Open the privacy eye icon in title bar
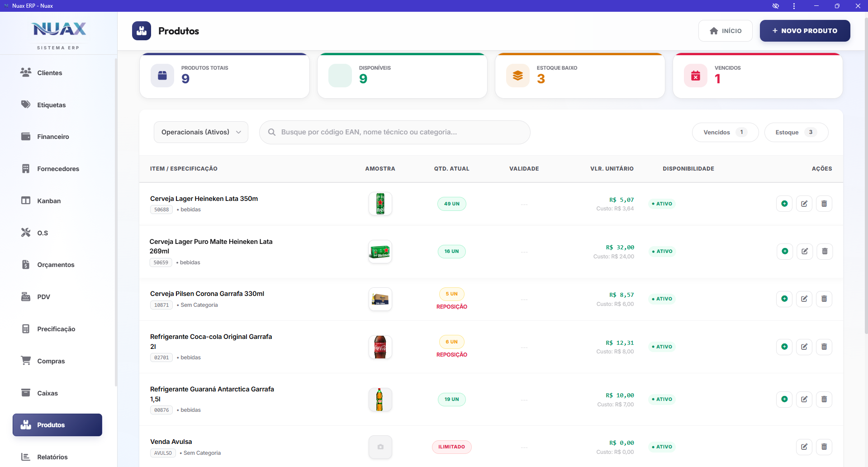 point(776,6)
